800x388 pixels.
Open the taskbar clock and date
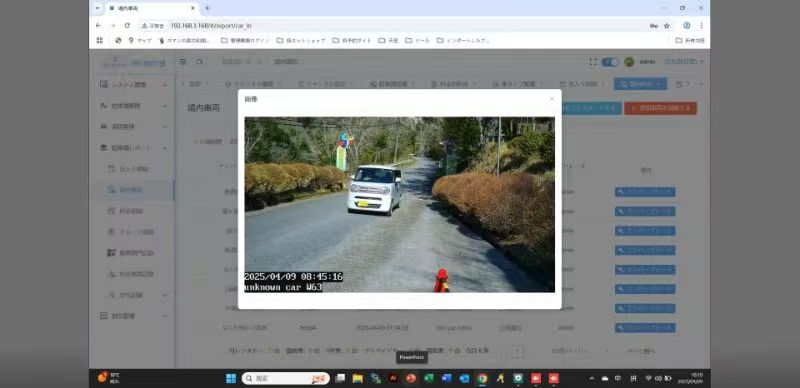tap(690, 378)
